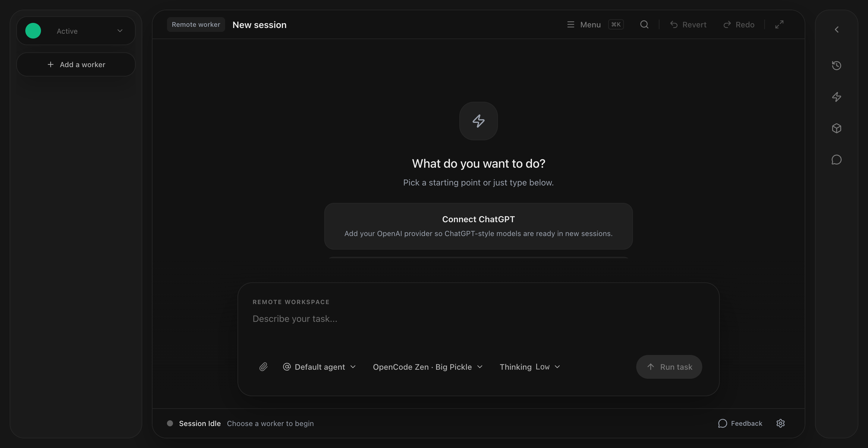
Task: Click the expand fullscreen arrows icon
Action: click(x=779, y=25)
